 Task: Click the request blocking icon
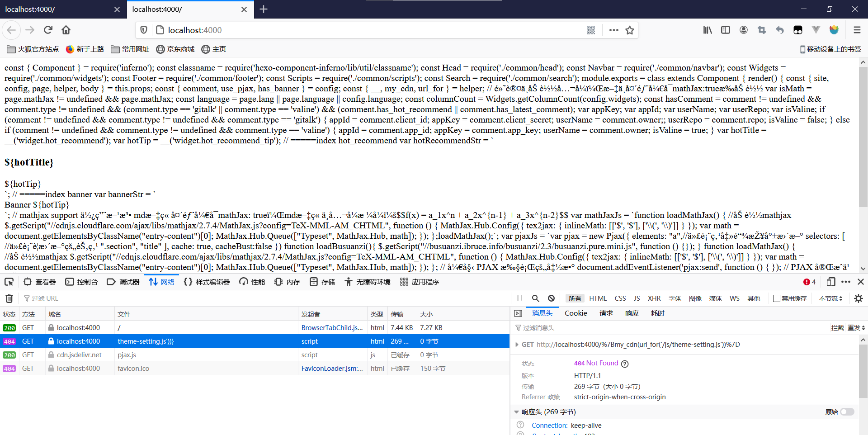coord(551,298)
